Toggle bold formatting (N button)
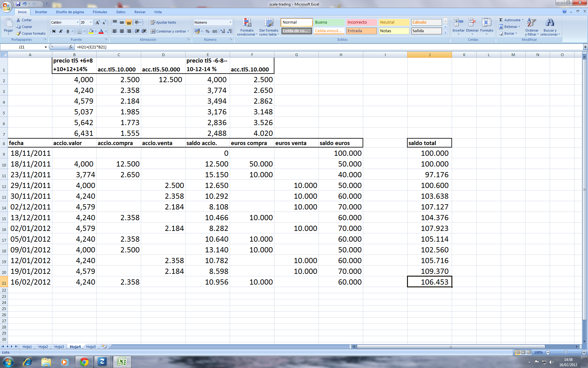 54,31
